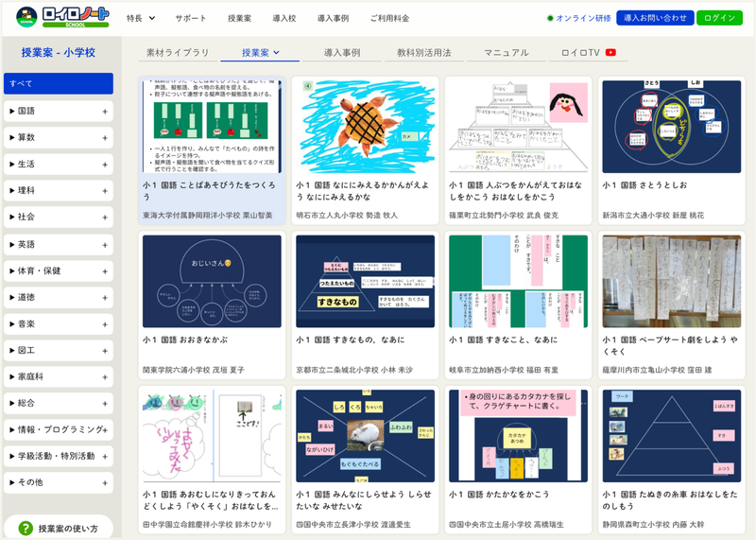This screenshot has width=756, height=540.
Task: Open the YouTube icon beside ロイロTV
Action: pyautogui.click(x=610, y=53)
